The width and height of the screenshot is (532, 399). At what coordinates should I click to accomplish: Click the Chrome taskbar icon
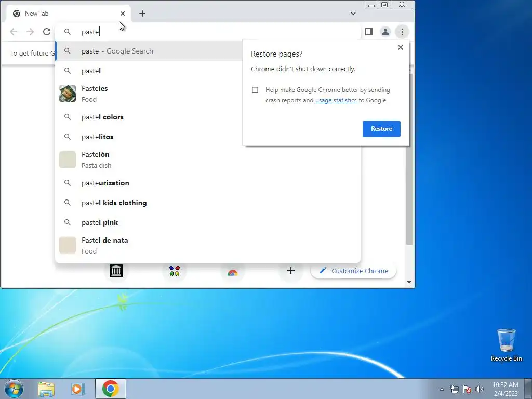111,389
